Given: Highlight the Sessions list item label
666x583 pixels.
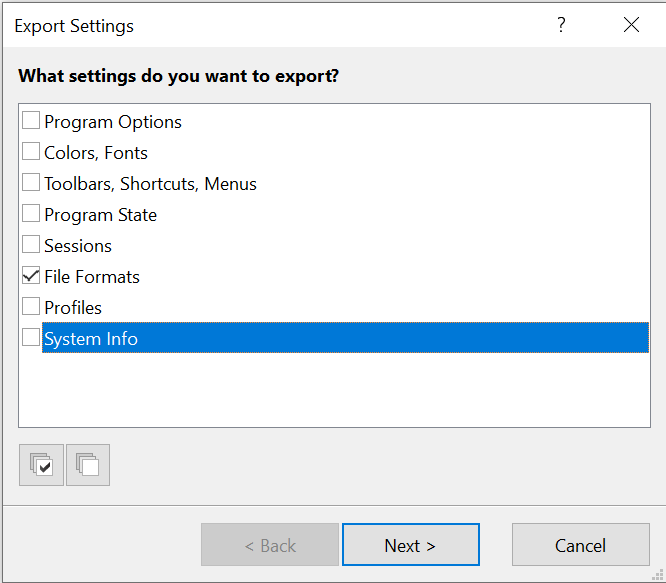Looking at the screenshot, I should [78, 246].
